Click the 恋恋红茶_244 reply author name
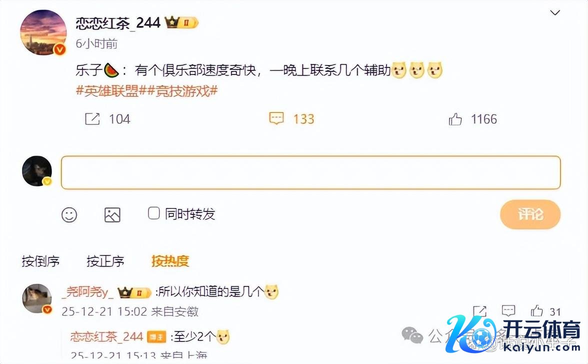The image size is (588, 364). click(107, 336)
